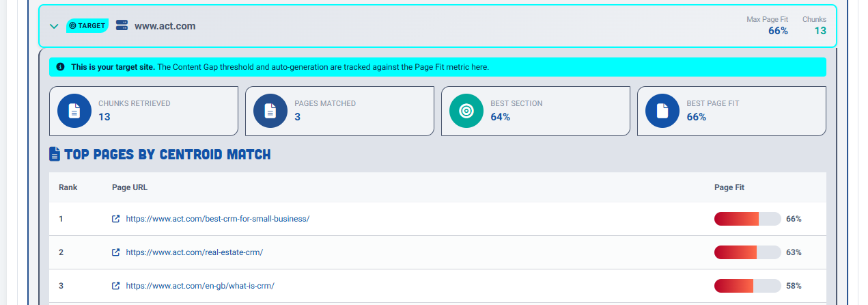Open external link icon for real-estate-crm
The image size is (868, 305).
pos(116,252)
